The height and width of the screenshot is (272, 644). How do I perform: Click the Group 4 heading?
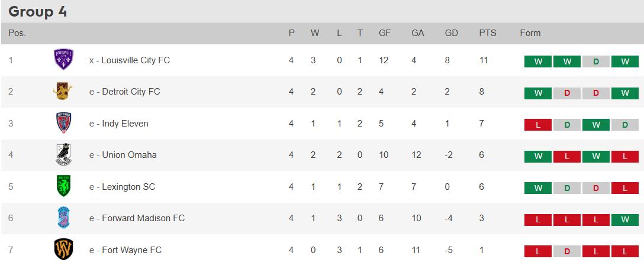point(37,12)
